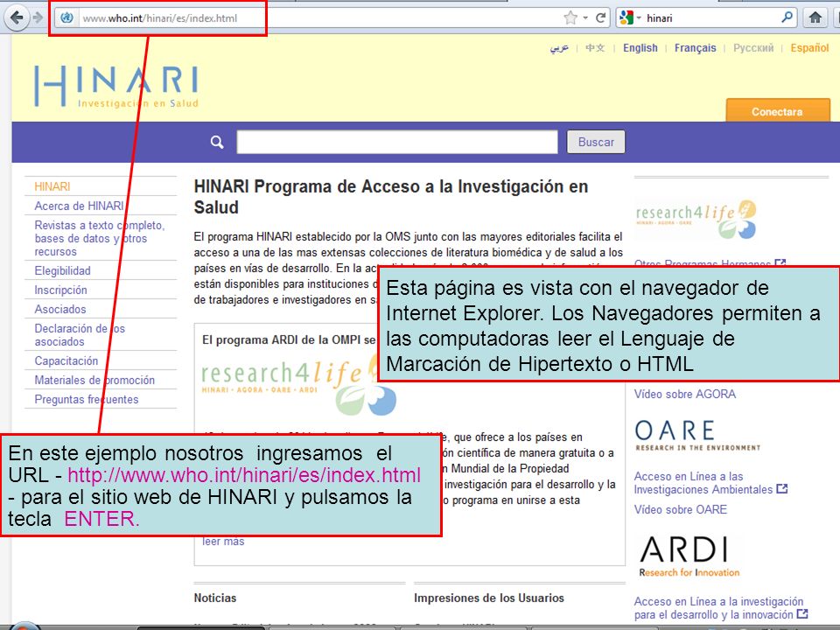Click the magnifier in the browser search box

tap(787, 17)
